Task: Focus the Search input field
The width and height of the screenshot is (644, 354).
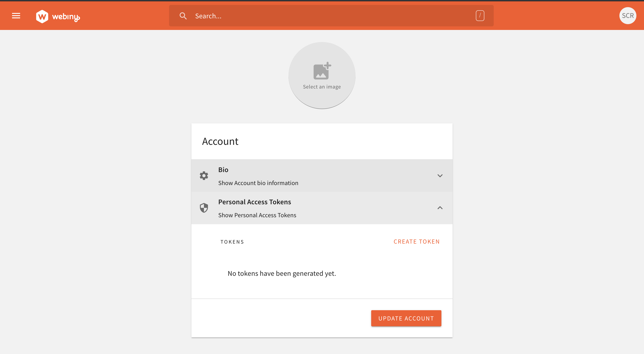Action: tap(331, 16)
